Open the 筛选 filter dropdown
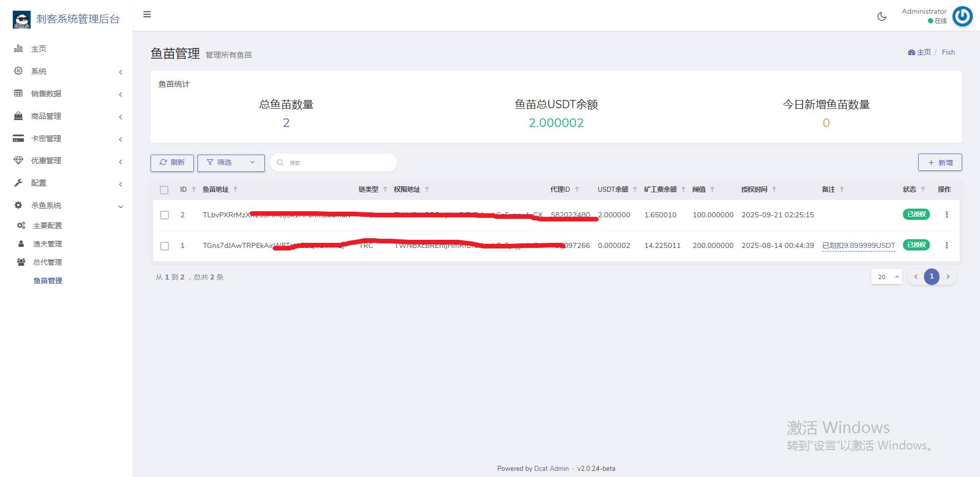 tap(231, 163)
